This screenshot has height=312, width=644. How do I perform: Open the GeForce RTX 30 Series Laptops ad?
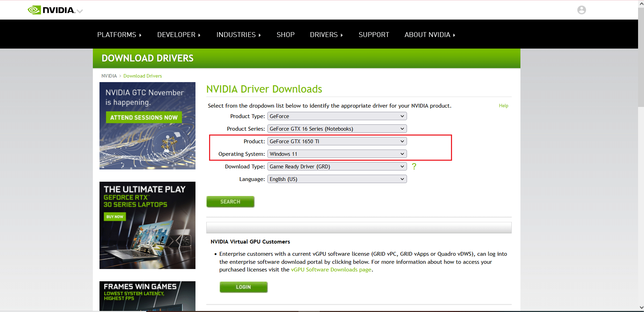click(x=147, y=225)
